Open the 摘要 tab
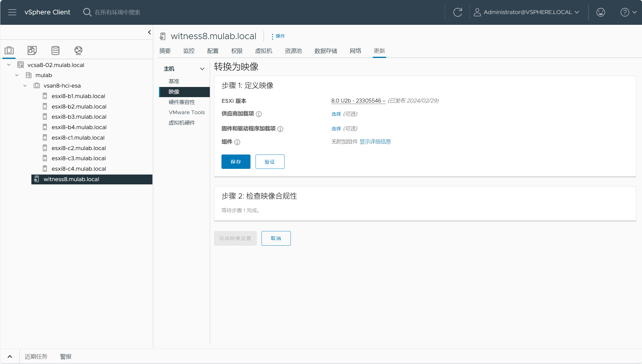Viewport: 642px width, 364px height. (165, 51)
